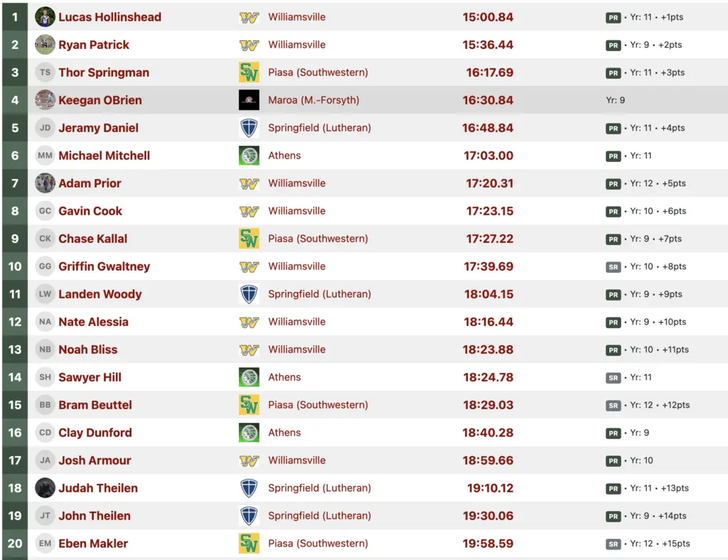This screenshot has width=728, height=560.
Task: Click the place number 12 cell
Action: [15, 322]
